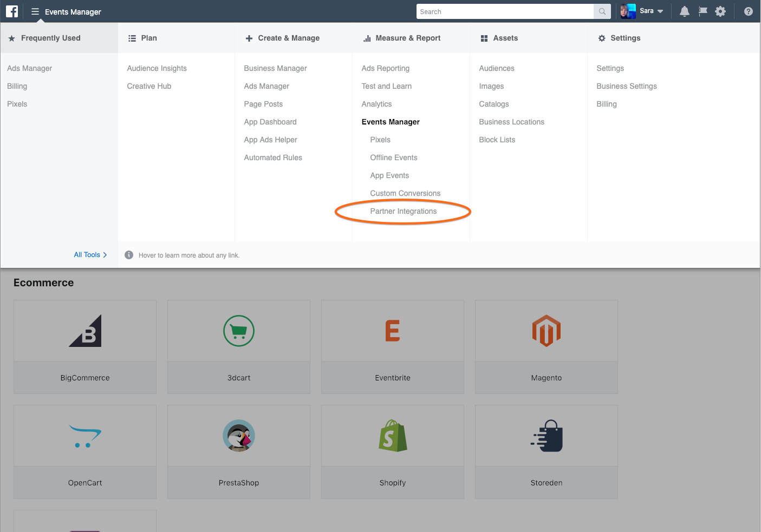The image size is (761, 532).
Task: Open Analytics
Action: (377, 104)
